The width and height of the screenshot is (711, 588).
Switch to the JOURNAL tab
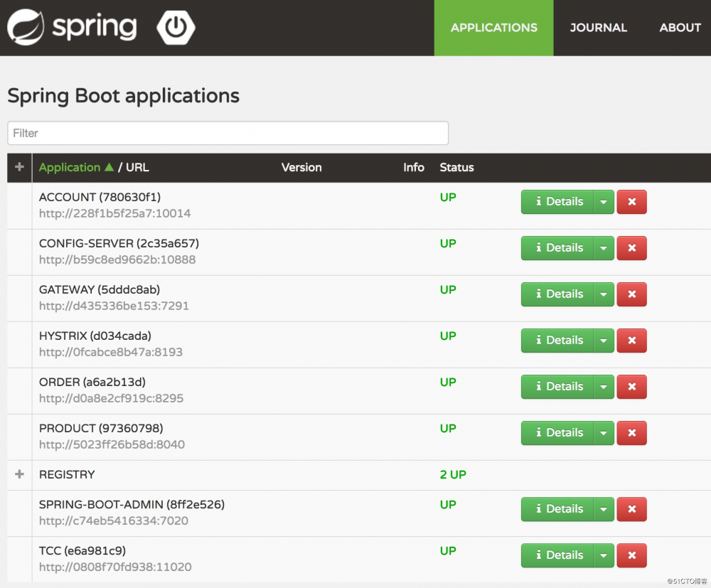(598, 28)
